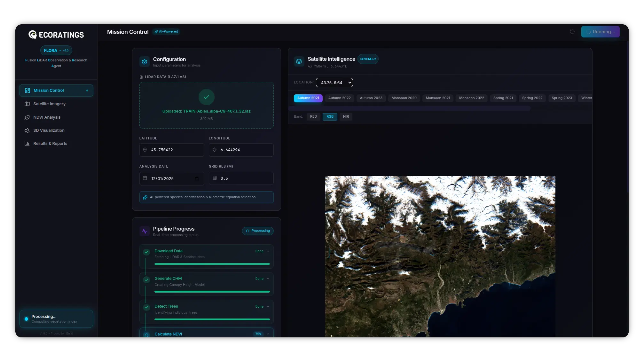Open calendar picker in Analysis Date field

pyautogui.click(x=197, y=178)
